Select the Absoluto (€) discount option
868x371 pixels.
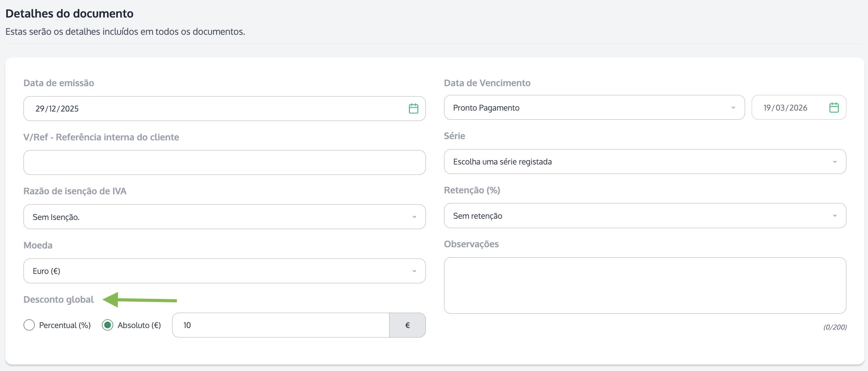pyautogui.click(x=108, y=325)
